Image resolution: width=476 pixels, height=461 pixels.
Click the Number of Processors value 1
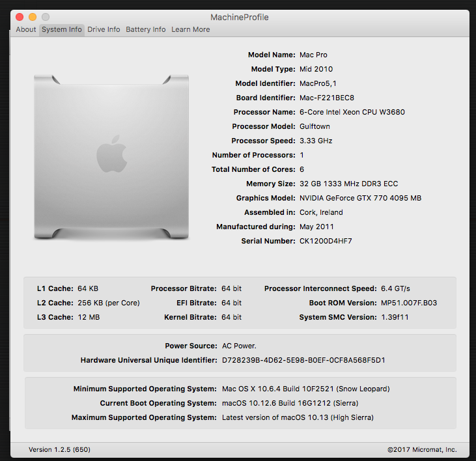(301, 155)
